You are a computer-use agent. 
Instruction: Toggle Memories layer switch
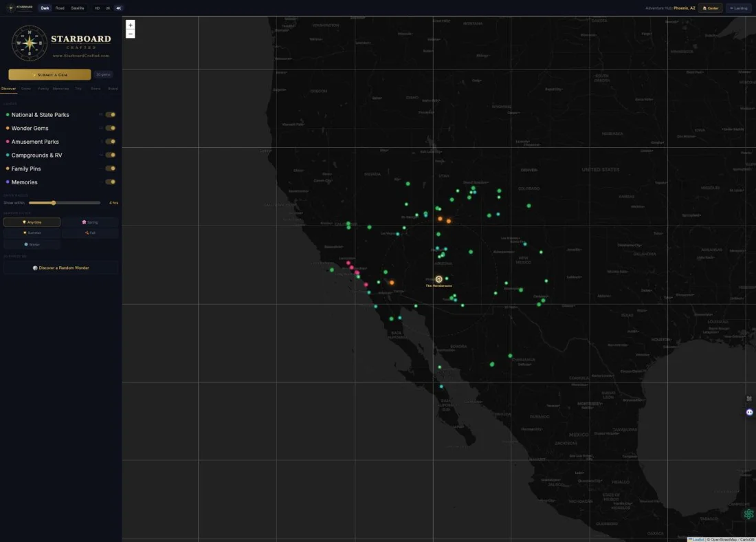111,182
